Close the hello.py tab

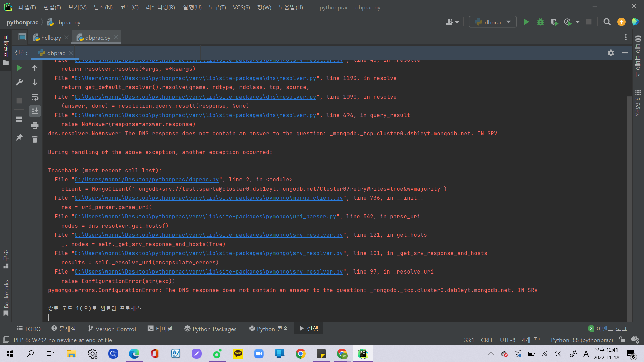pos(67,37)
